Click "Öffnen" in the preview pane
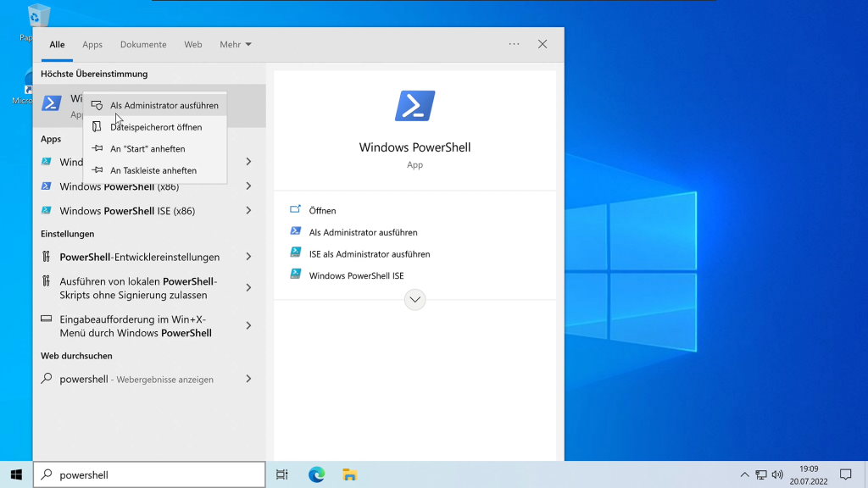868x488 pixels. pyautogui.click(x=322, y=210)
